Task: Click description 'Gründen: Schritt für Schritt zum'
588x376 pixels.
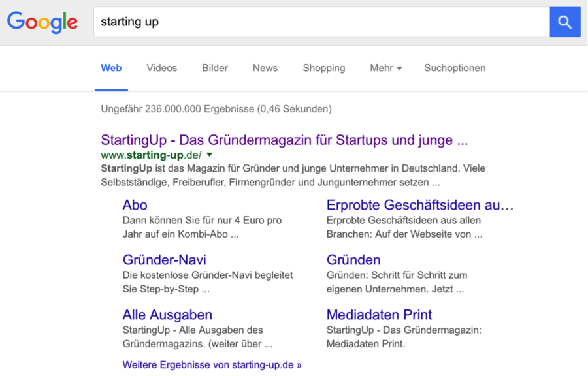Action: 397,275
